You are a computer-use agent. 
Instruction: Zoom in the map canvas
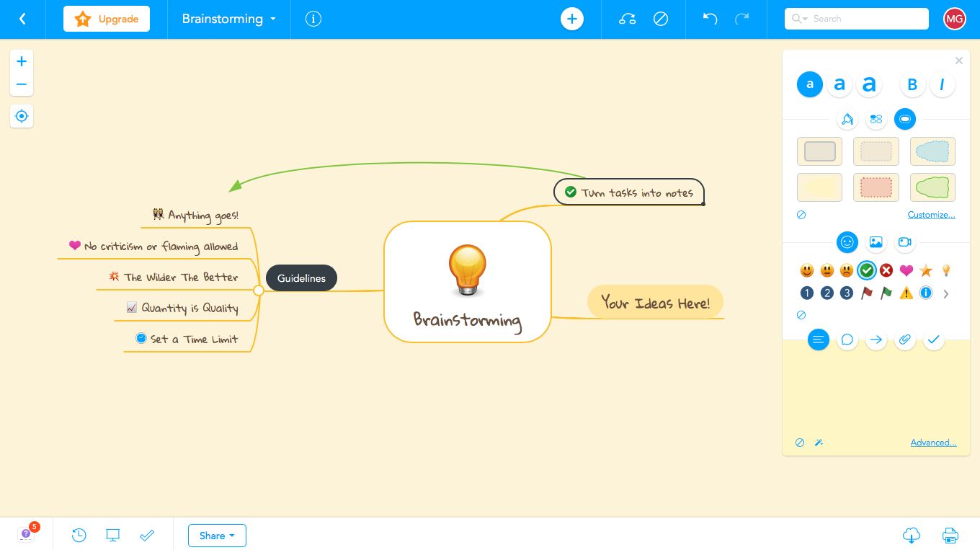[22, 62]
